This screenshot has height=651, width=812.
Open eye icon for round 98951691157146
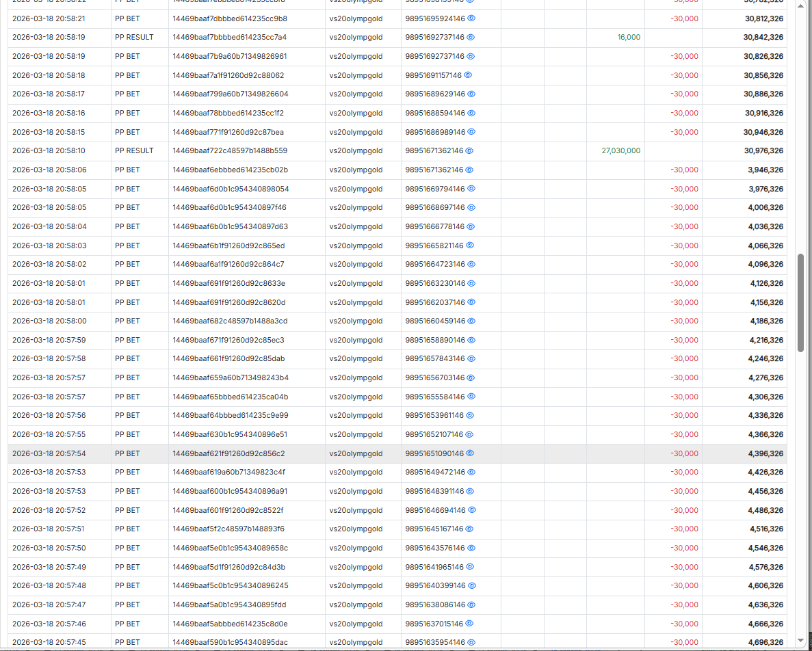click(x=468, y=75)
